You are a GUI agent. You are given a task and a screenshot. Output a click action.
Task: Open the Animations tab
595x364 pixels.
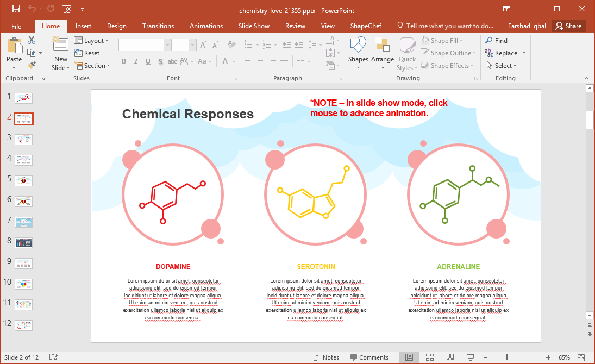(x=206, y=26)
